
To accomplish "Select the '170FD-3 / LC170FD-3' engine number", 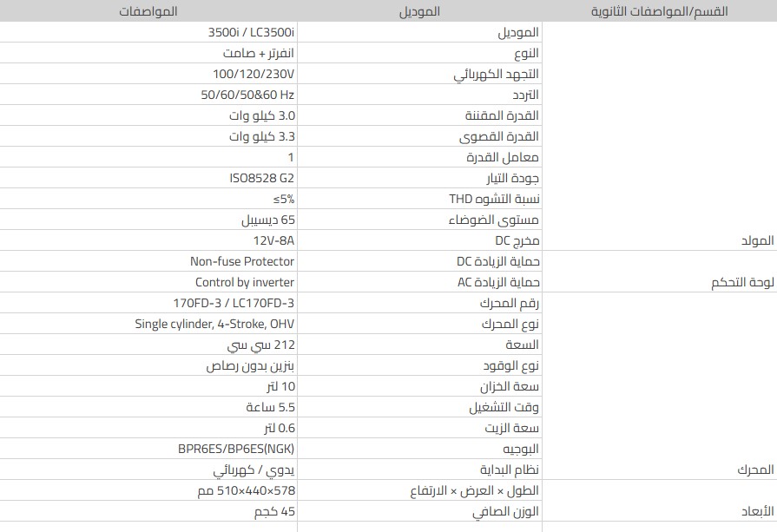I will [234, 303].
